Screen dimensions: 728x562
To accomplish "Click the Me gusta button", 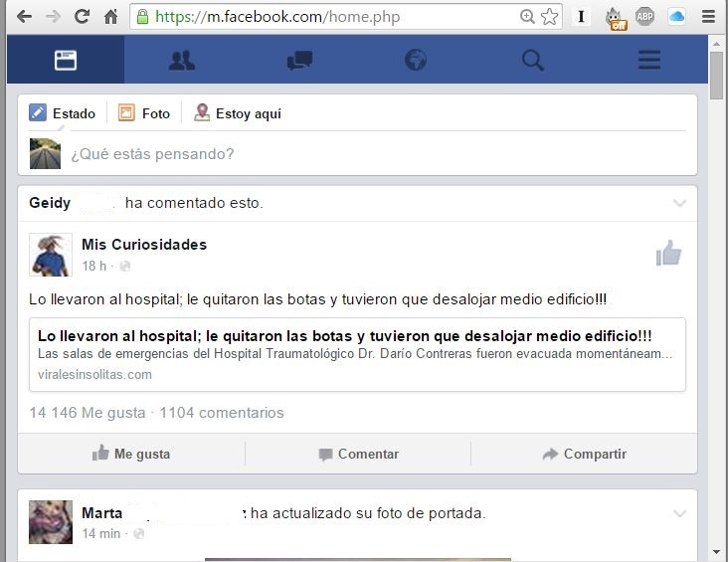I will (x=131, y=454).
